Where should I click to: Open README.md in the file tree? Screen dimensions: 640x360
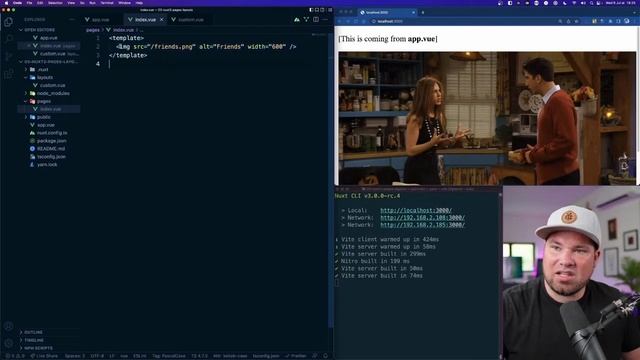pos(49,149)
